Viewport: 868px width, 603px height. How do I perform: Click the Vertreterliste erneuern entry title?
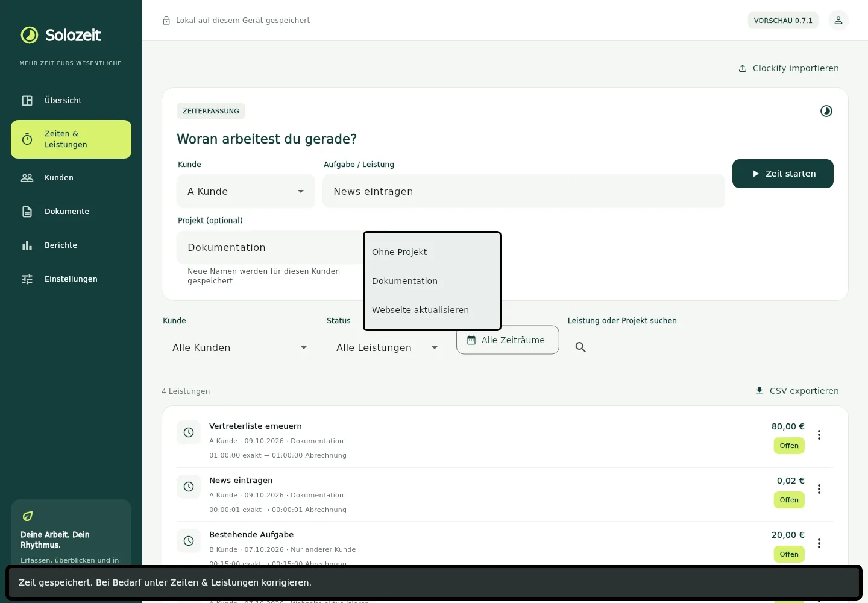tap(256, 426)
